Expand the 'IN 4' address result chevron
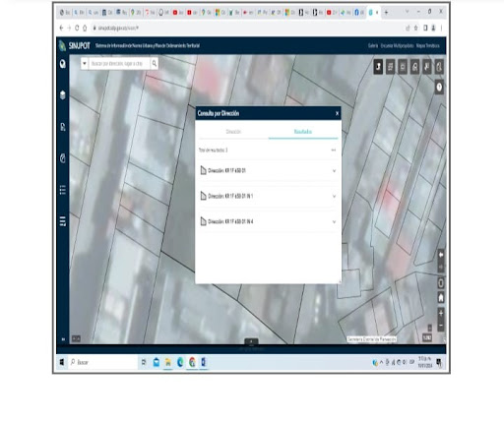 point(334,222)
